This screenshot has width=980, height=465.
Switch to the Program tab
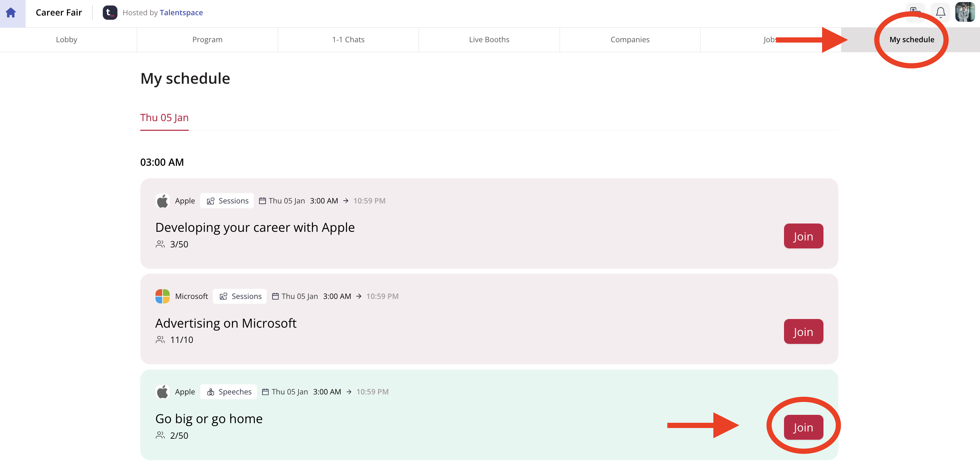coord(207,39)
